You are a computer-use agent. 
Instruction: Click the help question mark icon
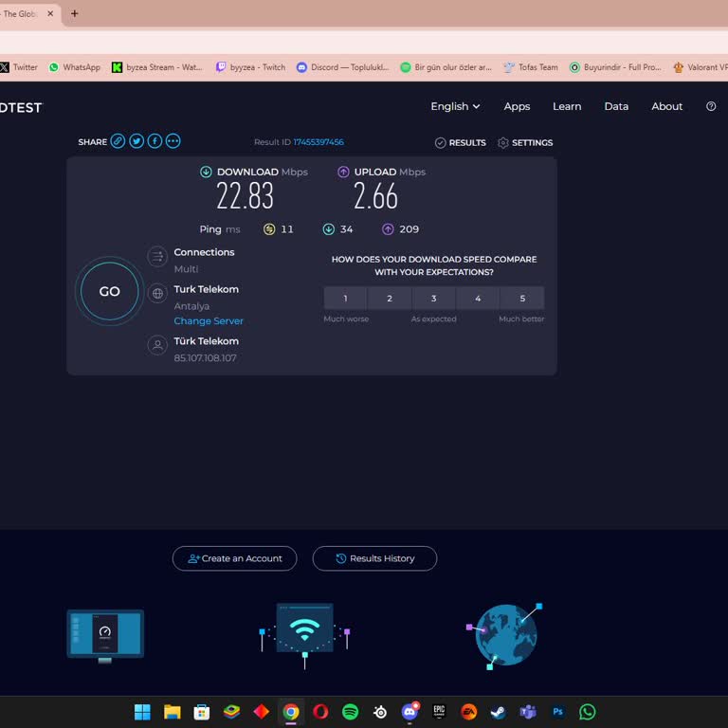coord(710,106)
